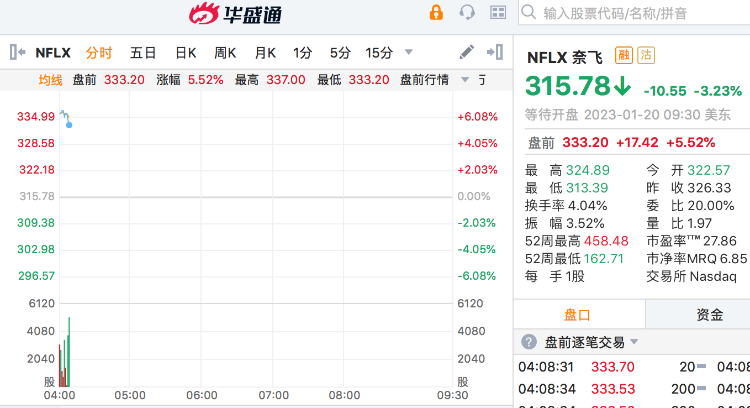Click the blue price point on chart
This screenshot has height=408, width=750.
click(x=69, y=125)
